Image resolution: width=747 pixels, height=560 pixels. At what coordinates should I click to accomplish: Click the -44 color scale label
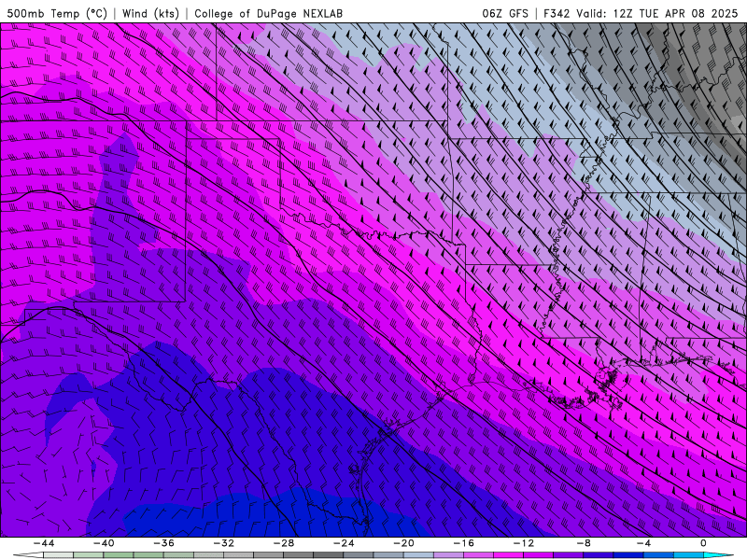[x=44, y=543]
